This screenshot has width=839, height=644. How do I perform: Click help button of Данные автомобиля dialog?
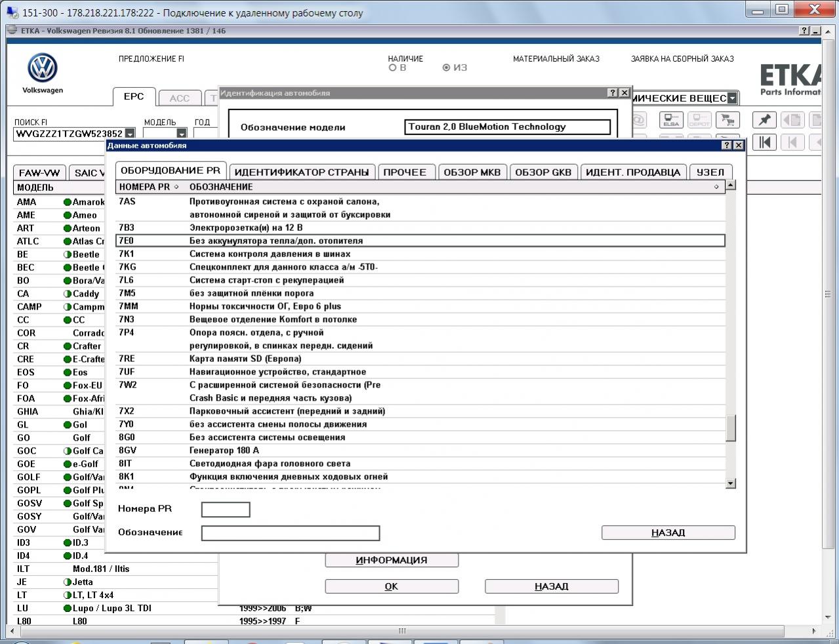[727, 146]
